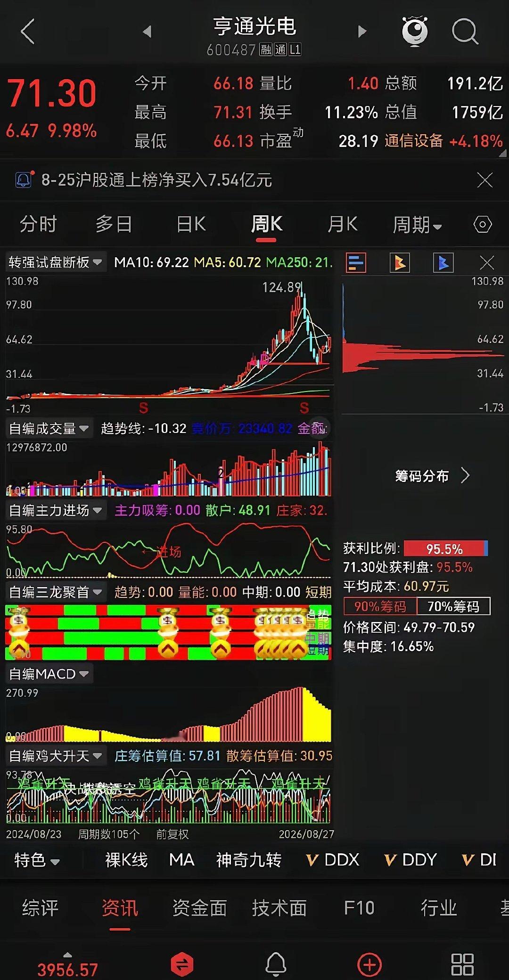Select 裸K线 overlay option
Screen dimensions: 509x980
click(x=126, y=860)
